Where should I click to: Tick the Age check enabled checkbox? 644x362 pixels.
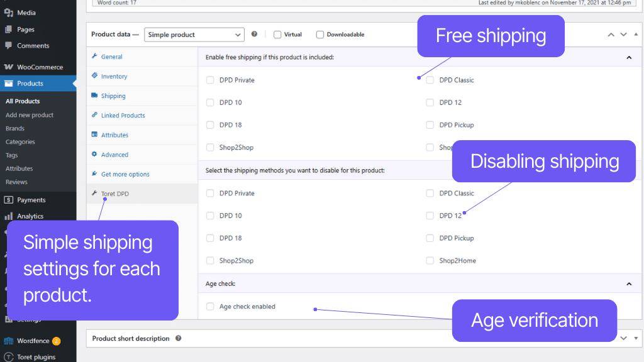tap(210, 306)
